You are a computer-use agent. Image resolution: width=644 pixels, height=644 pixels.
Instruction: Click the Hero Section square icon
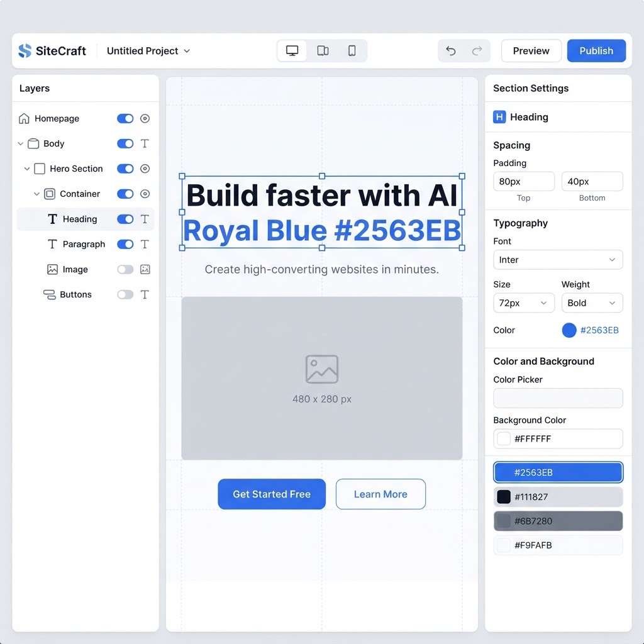[40, 169]
